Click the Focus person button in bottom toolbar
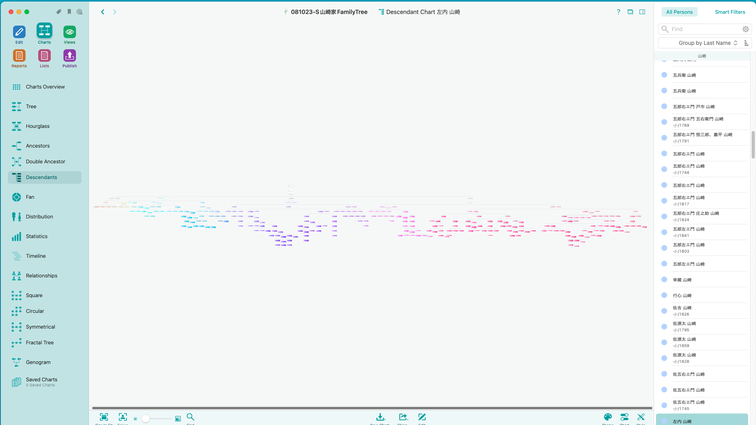 click(x=123, y=418)
